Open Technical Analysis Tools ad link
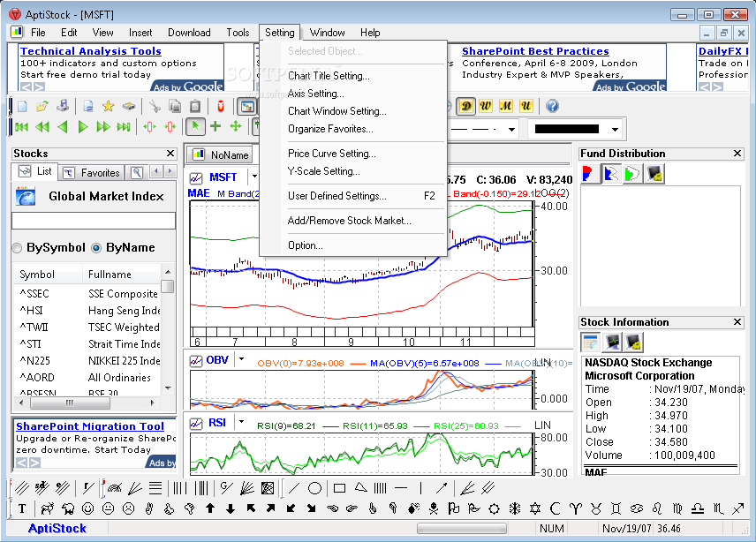Screen dimensions: 756x542 (x=91, y=51)
